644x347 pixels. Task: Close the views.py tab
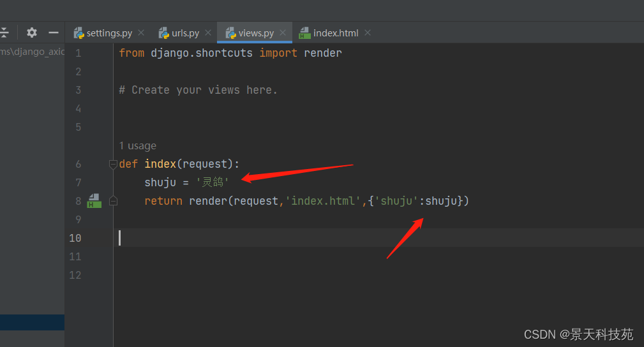tap(283, 33)
